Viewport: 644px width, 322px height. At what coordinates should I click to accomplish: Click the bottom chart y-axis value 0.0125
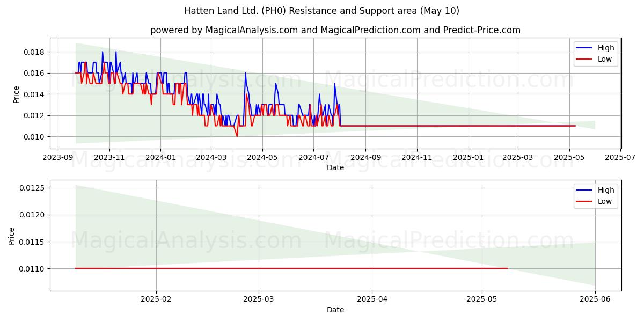click(33, 188)
